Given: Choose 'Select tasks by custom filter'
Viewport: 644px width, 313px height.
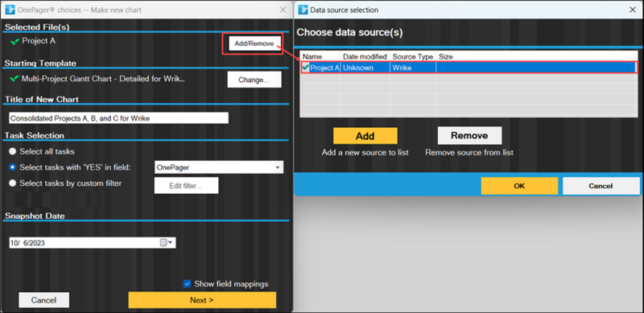Looking at the screenshot, I should (12, 183).
